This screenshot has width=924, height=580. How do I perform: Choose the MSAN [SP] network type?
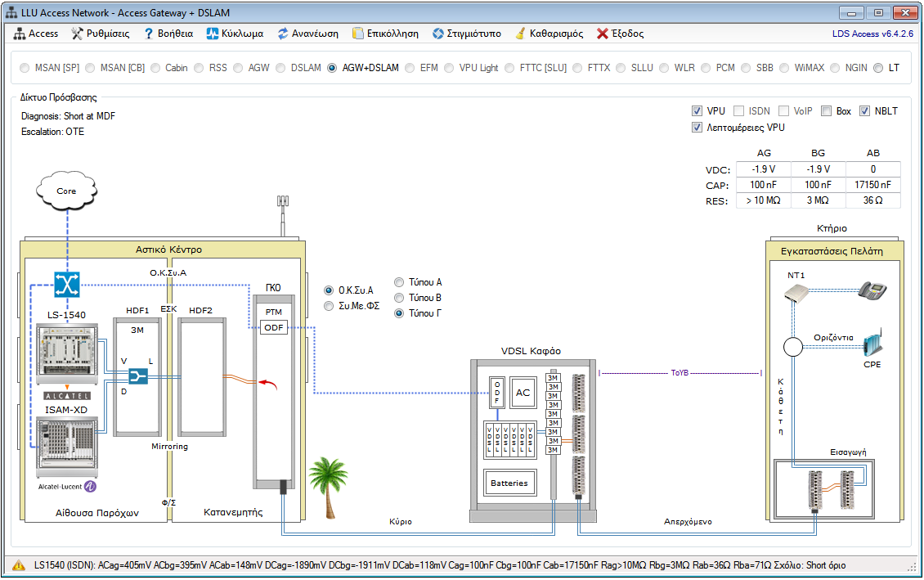tap(26, 68)
